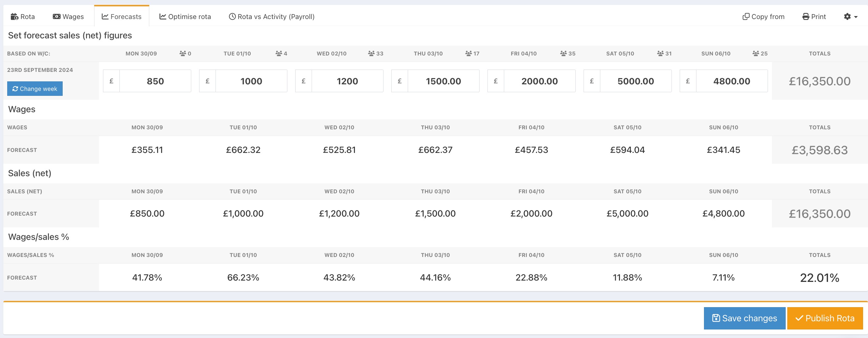Click the staff count icon for Monday 30/09
Screen dimensions: 868x338
(x=183, y=53)
